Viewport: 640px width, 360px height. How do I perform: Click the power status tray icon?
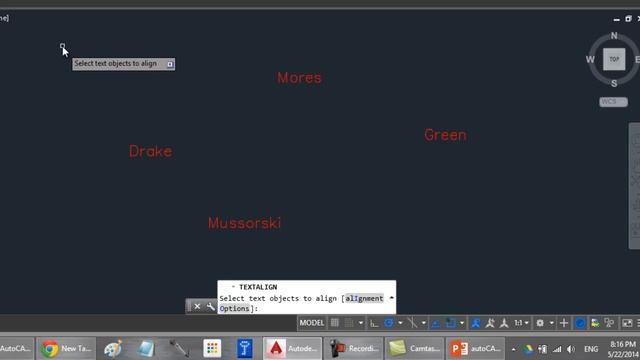tap(542, 349)
